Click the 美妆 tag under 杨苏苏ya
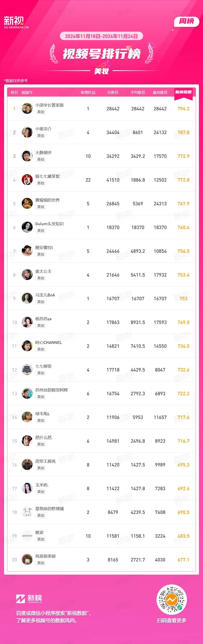Screen dimensions: 203x644 (x=41, y=325)
